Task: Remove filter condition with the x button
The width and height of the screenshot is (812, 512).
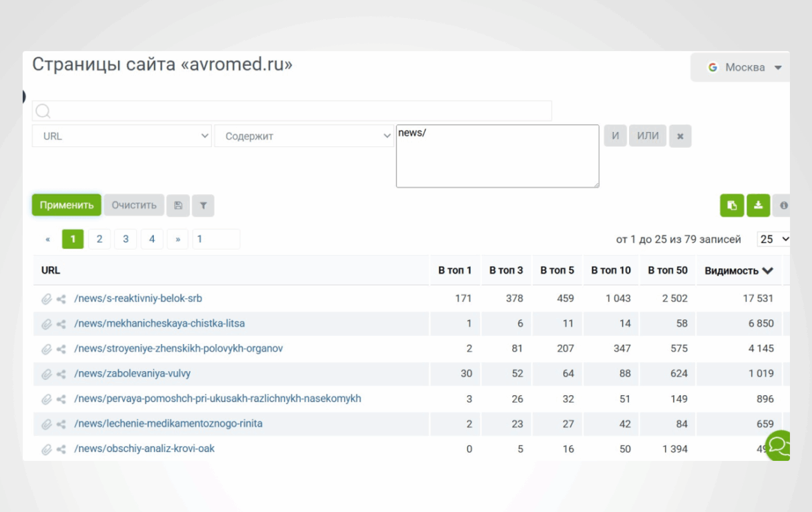Action: click(x=680, y=136)
